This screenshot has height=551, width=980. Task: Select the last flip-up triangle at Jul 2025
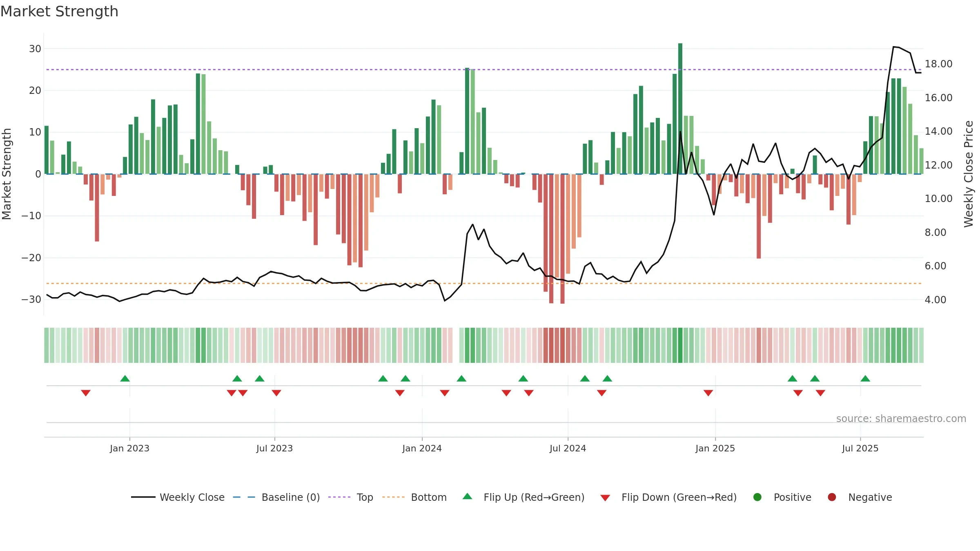(865, 378)
